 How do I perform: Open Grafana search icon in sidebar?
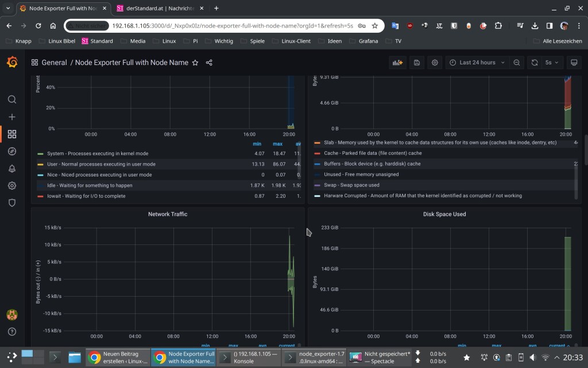click(12, 99)
